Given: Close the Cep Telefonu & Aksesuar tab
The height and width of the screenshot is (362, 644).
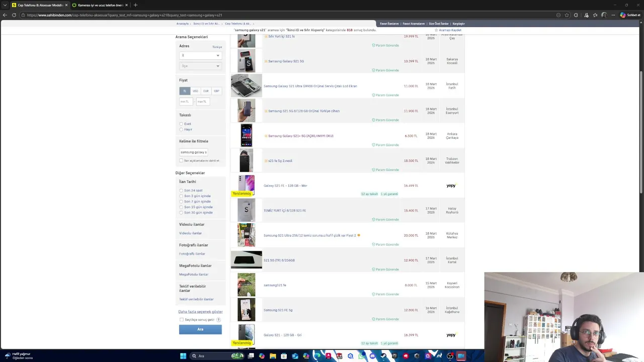Looking at the screenshot, I should click(x=67, y=5).
